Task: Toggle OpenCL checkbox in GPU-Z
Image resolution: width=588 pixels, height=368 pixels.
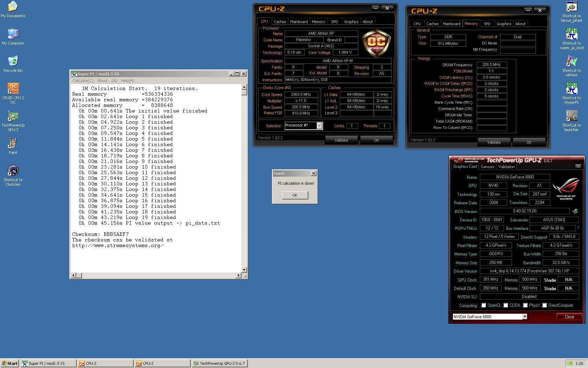Action: (x=484, y=305)
